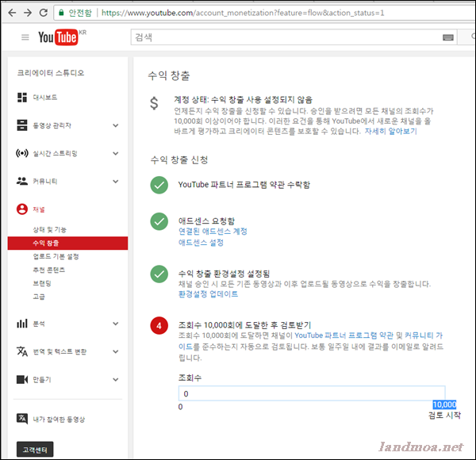Open 대시보드 in the sidebar

45,98
